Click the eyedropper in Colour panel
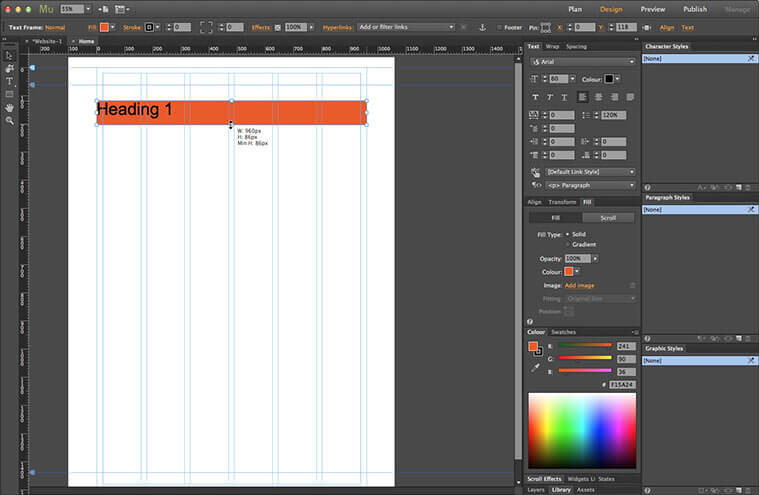 click(x=534, y=368)
